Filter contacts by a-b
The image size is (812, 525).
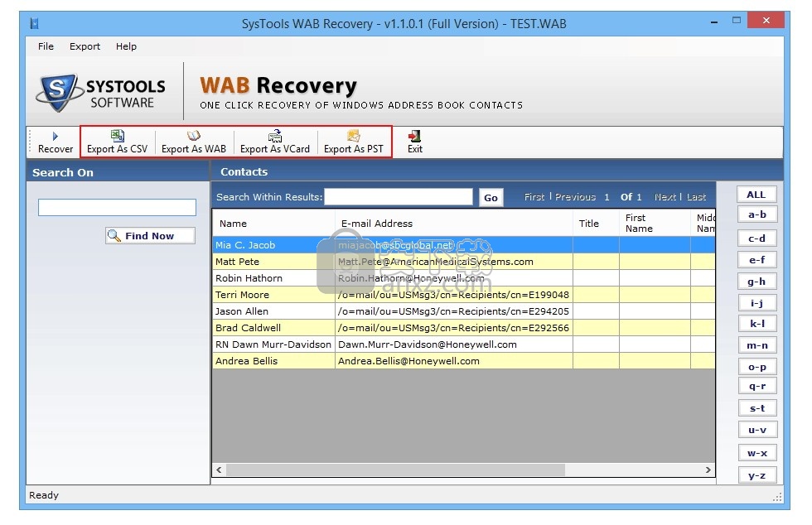(x=757, y=214)
